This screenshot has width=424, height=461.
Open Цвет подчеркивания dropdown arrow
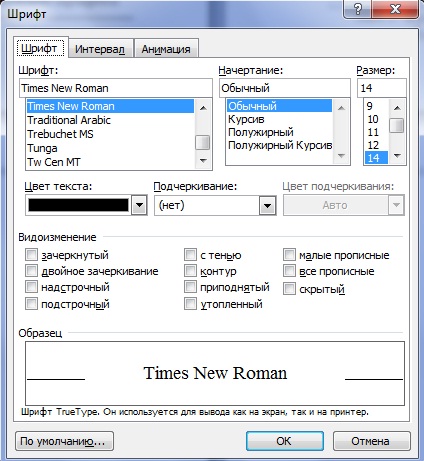click(396, 205)
